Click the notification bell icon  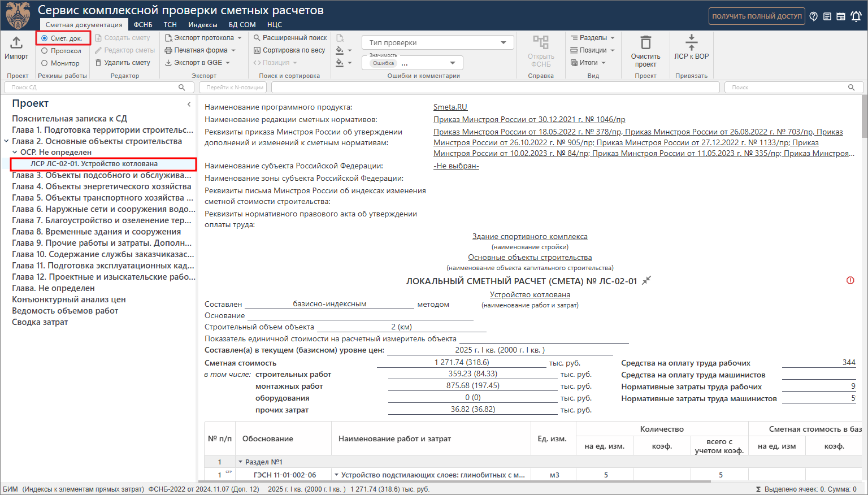click(x=856, y=16)
